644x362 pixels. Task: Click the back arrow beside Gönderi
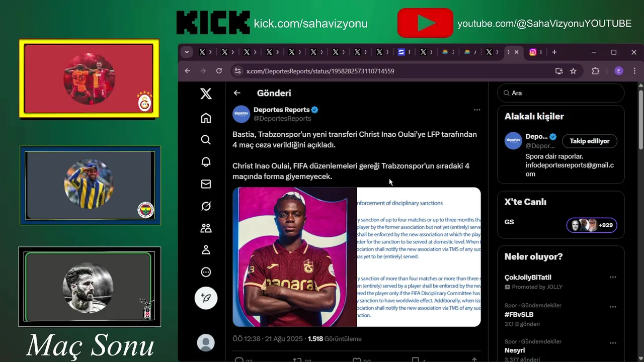pos(237,93)
